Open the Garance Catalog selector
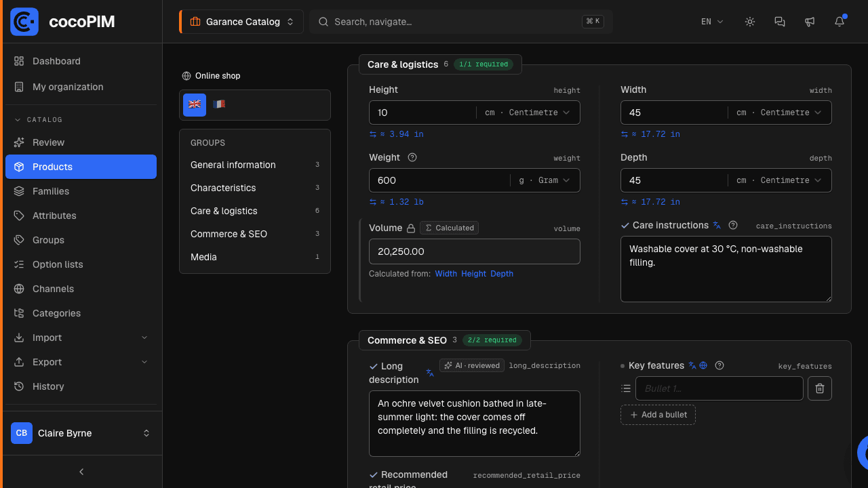 (241, 22)
